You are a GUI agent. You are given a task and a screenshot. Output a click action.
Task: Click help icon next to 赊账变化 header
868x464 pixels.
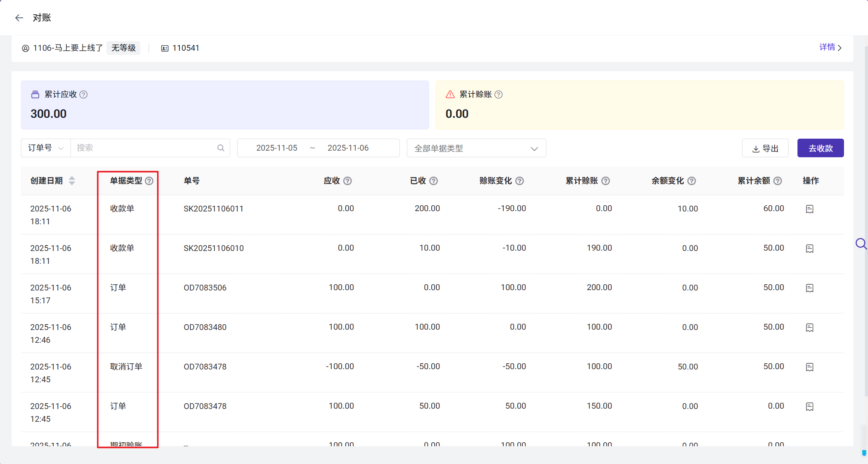(520, 181)
